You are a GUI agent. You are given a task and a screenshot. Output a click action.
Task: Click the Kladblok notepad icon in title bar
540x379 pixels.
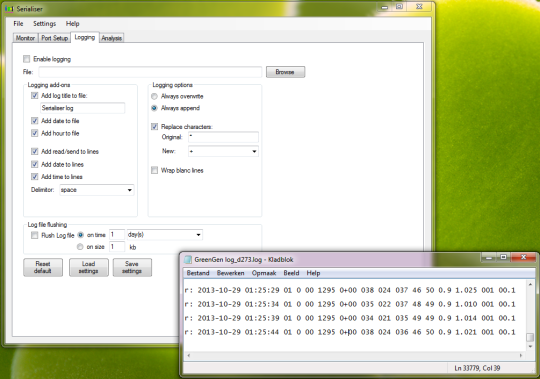tap(188, 260)
